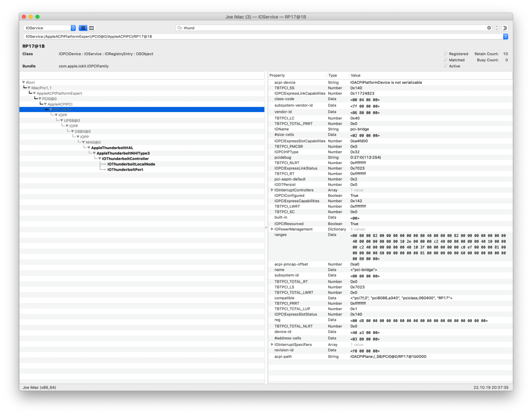Select the built-in property row
This screenshot has height=416, width=532.
pyautogui.click(x=390, y=218)
